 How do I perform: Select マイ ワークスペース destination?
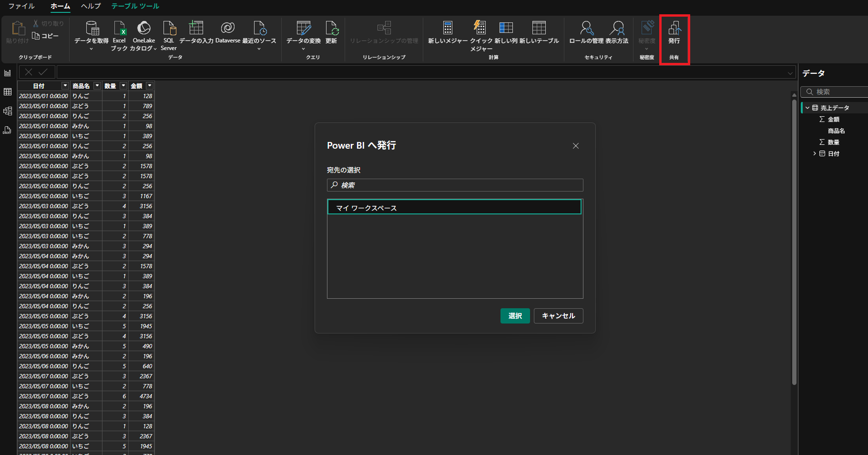pos(454,207)
